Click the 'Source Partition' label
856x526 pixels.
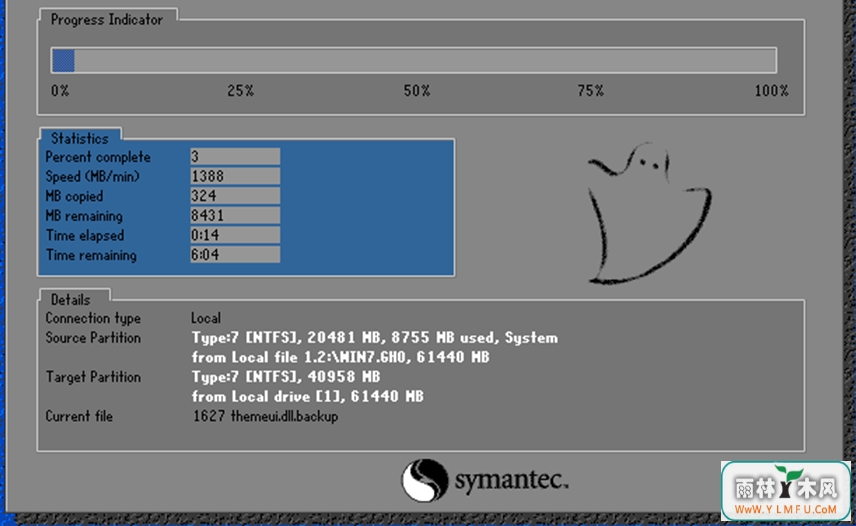coord(93,338)
